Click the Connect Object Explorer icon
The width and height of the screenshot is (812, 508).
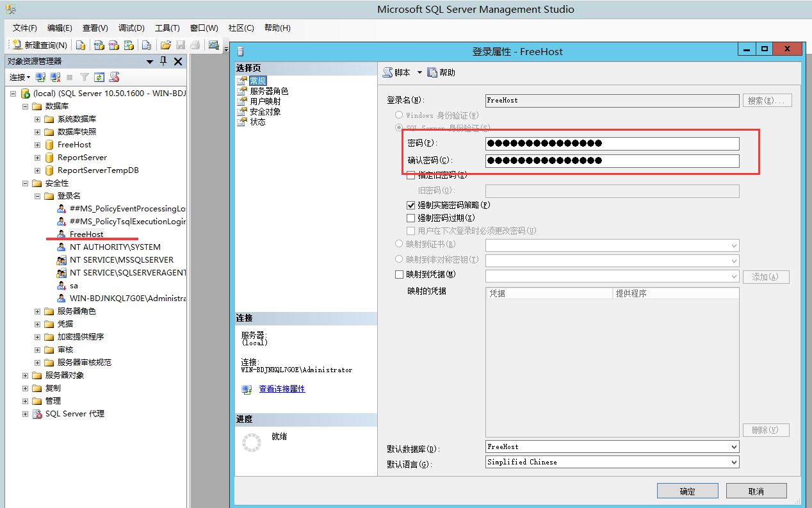(x=40, y=77)
